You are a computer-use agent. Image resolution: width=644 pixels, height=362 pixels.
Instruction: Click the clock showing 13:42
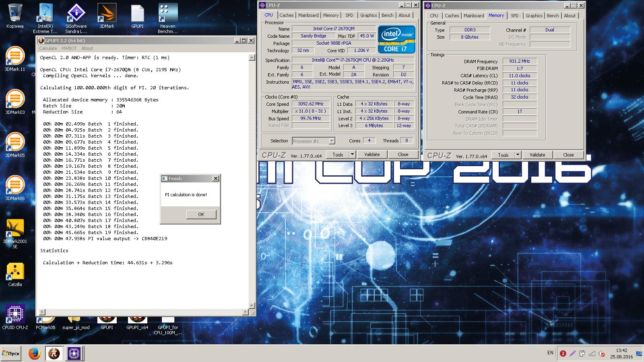pyautogui.click(x=621, y=350)
